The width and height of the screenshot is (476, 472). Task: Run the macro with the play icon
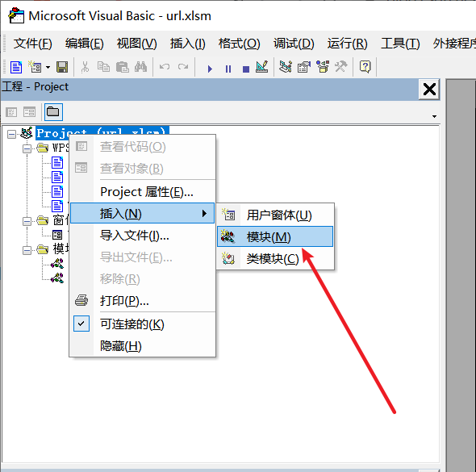tap(210, 69)
